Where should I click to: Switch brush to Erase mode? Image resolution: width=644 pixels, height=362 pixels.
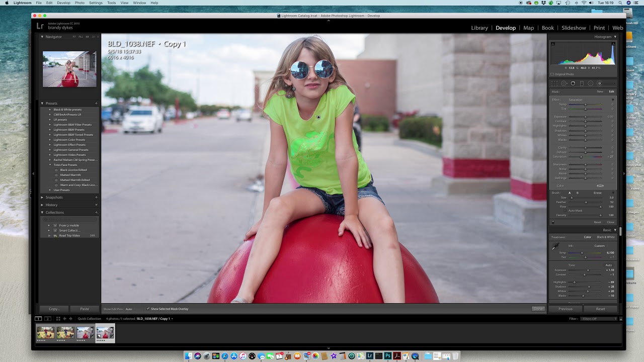[598, 193]
